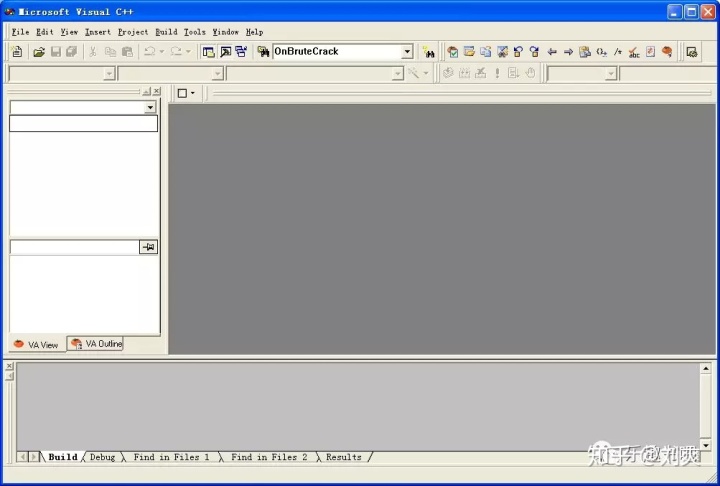Image resolution: width=720 pixels, height=486 pixels.
Task: Click the Find binoculars icon
Action: pos(428,52)
